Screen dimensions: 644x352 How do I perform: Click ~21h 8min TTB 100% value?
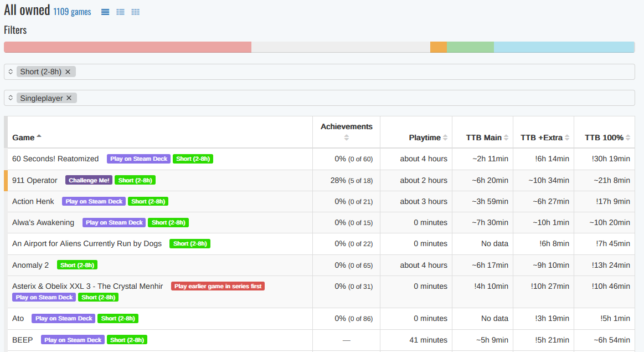point(612,180)
